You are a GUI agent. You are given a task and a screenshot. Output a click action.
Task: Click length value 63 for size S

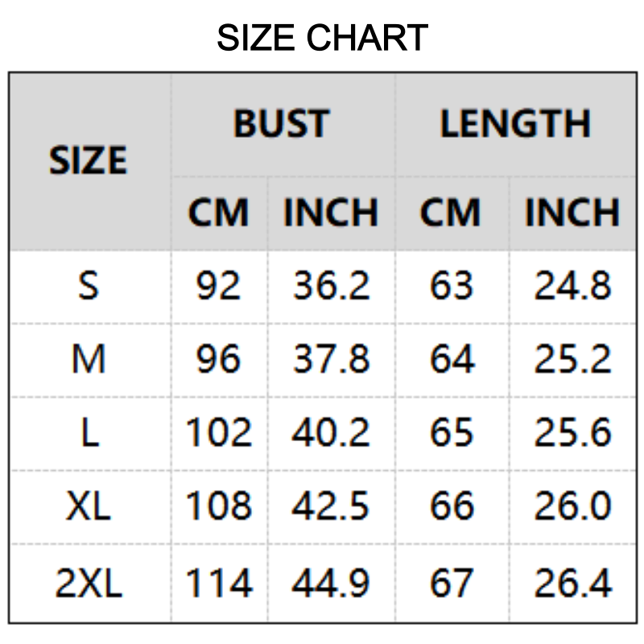point(452,286)
